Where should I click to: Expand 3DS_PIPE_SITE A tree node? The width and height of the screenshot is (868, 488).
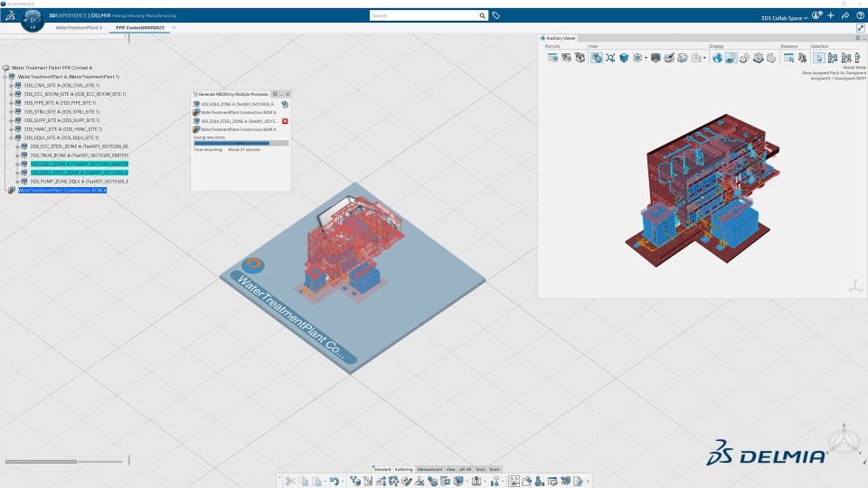click(11, 103)
